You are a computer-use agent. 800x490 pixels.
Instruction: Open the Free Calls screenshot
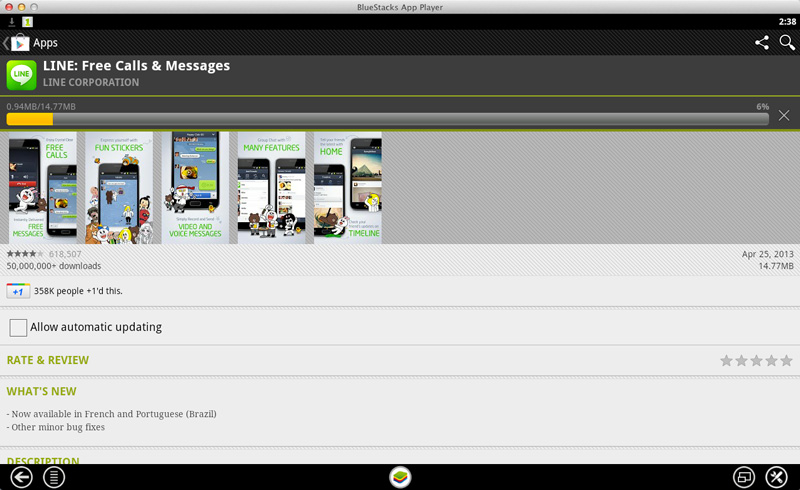[x=42, y=188]
